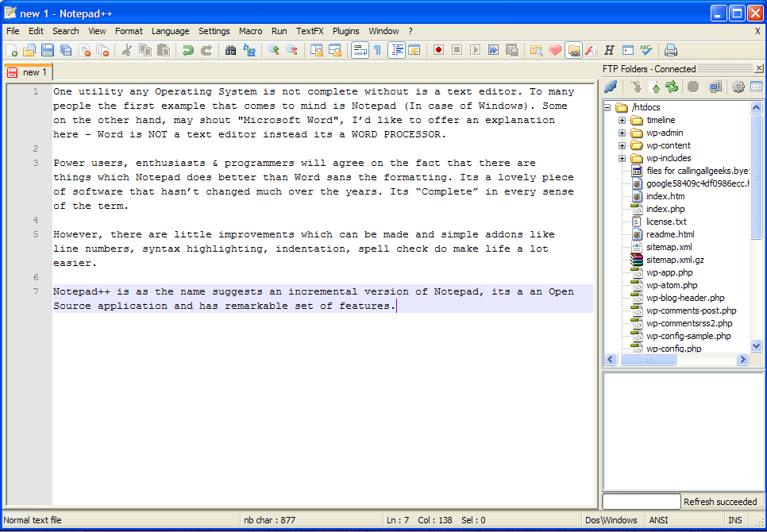Click the Paste clipboard icon
Screen dimensions: 767x532
point(164,50)
